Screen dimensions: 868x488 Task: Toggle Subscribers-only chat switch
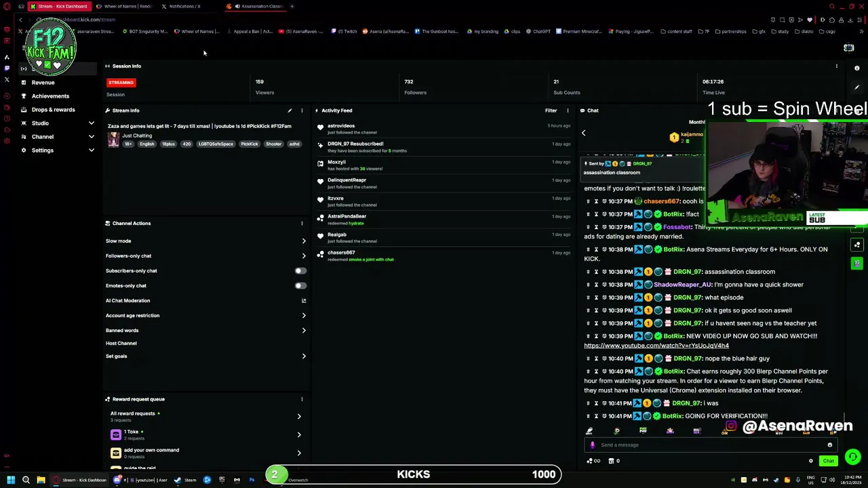[300, 271]
